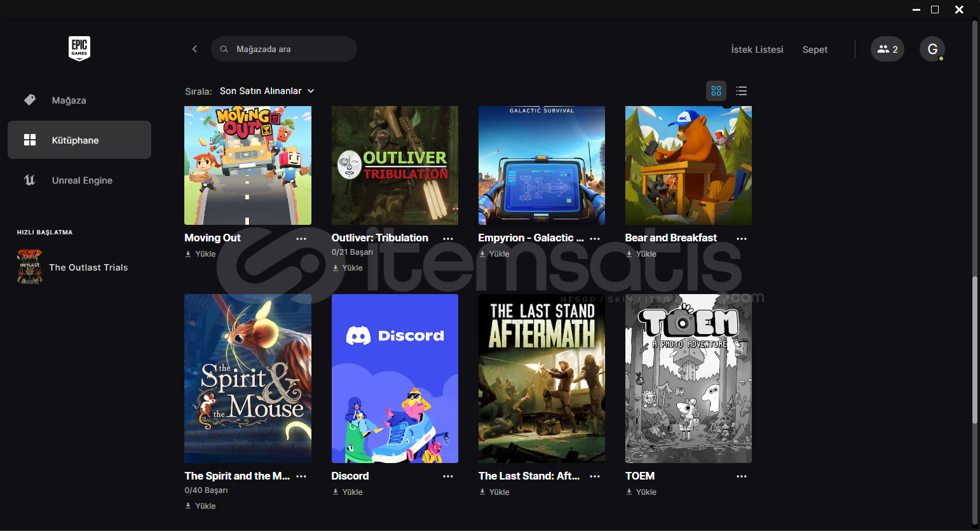
Task: Open the friends list icon
Action: click(887, 49)
